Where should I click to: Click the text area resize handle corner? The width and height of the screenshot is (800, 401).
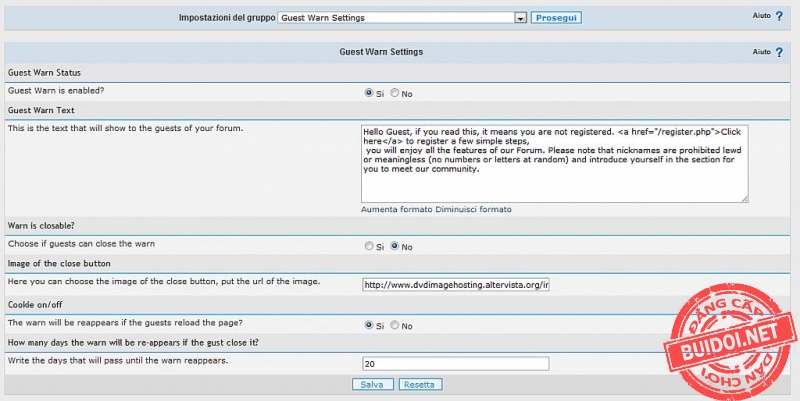point(744,198)
